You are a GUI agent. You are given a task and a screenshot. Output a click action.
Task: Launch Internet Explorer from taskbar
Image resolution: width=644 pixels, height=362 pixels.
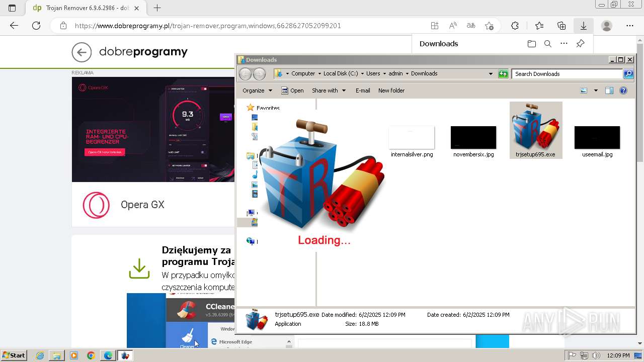tap(40, 355)
